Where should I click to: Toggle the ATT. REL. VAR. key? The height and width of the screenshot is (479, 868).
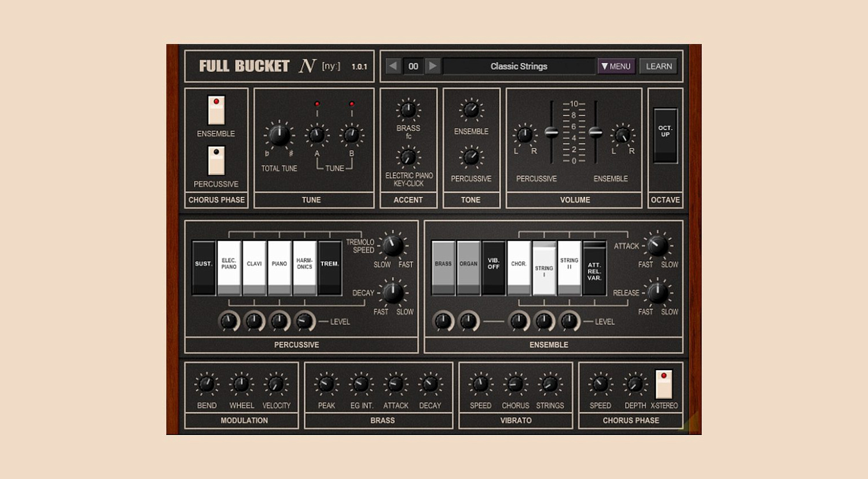594,268
